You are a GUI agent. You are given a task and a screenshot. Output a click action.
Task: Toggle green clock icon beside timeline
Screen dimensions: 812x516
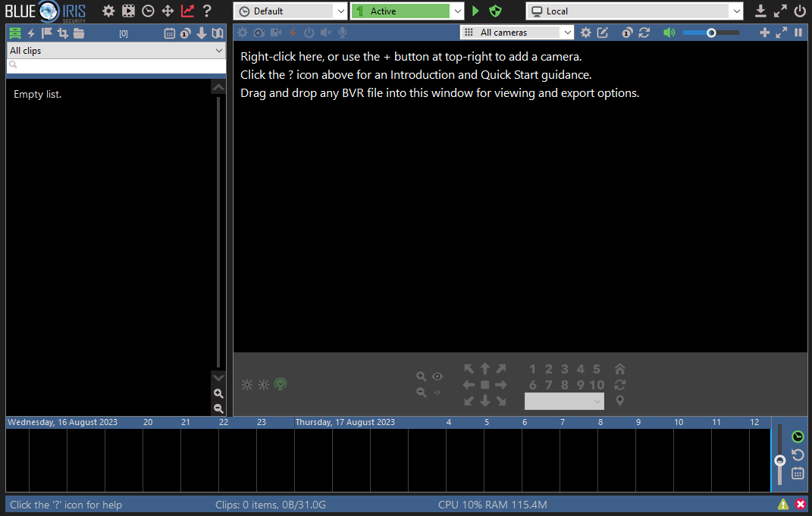click(798, 436)
